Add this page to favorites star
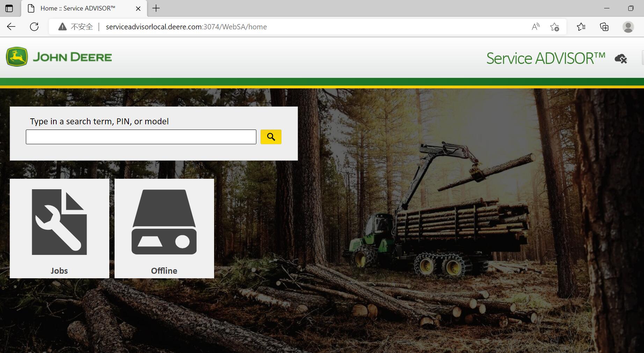This screenshot has height=353, width=644. point(555,27)
